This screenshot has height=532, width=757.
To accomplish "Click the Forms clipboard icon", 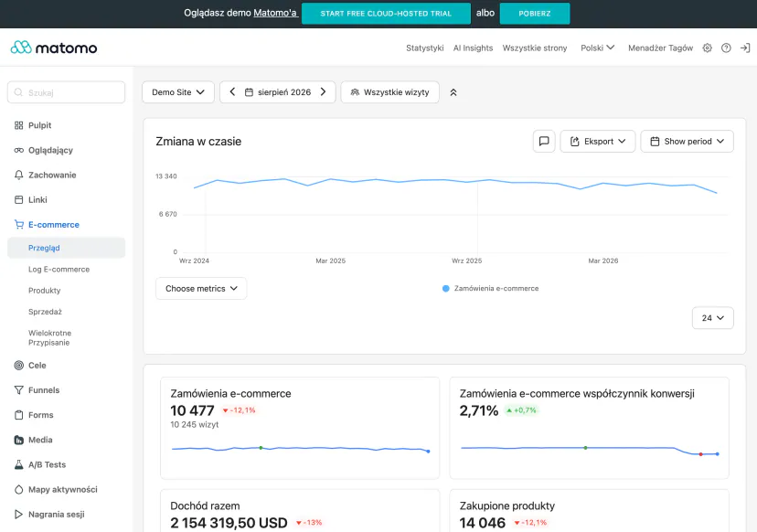I will coord(19,415).
